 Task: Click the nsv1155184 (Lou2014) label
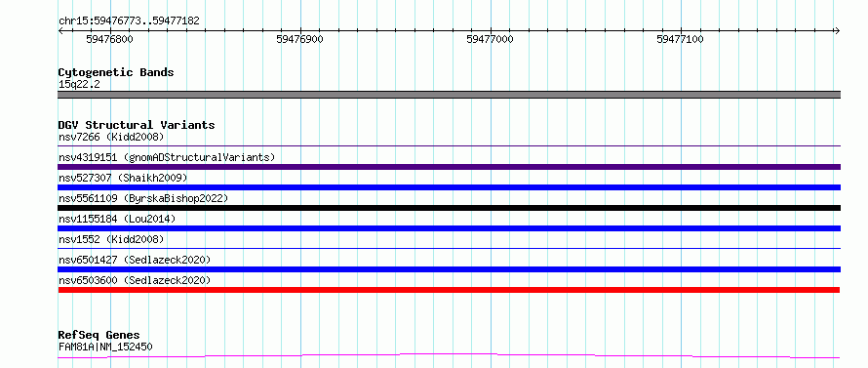coord(117,219)
